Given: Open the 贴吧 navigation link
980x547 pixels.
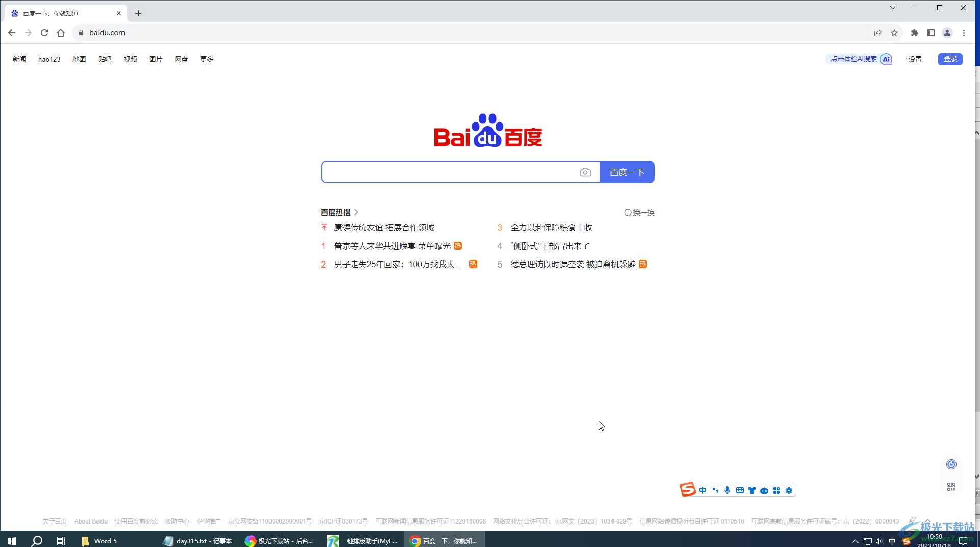Looking at the screenshot, I should tap(105, 59).
